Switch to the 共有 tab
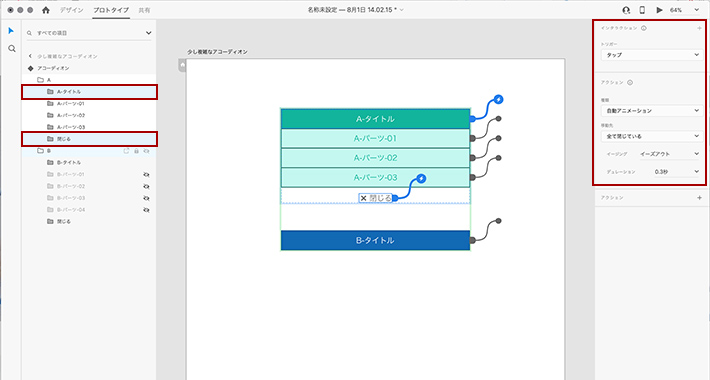 [144, 10]
